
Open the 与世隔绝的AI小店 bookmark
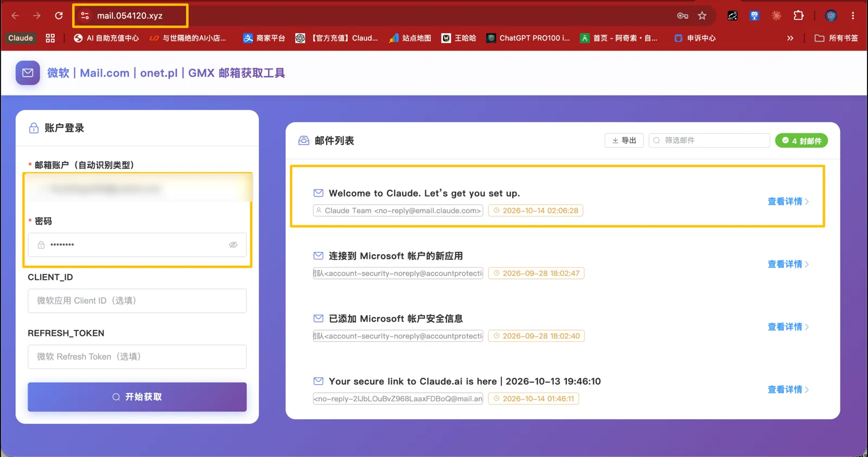pos(188,38)
